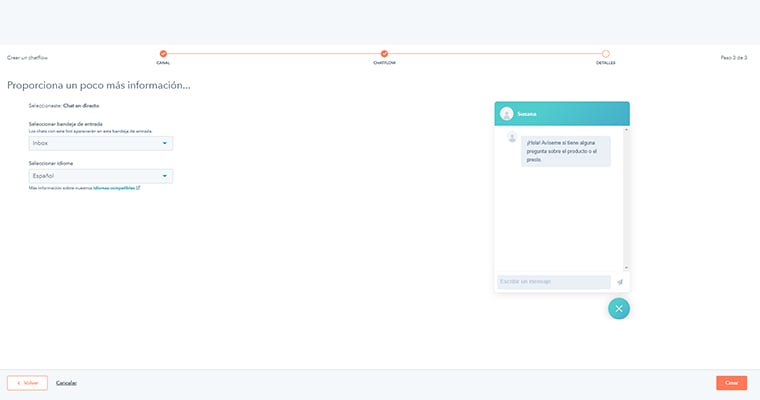The width and height of the screenshot is (760, 400).
Task: Click Susana's avatar in chat header
Action: [x=507, y=114]
